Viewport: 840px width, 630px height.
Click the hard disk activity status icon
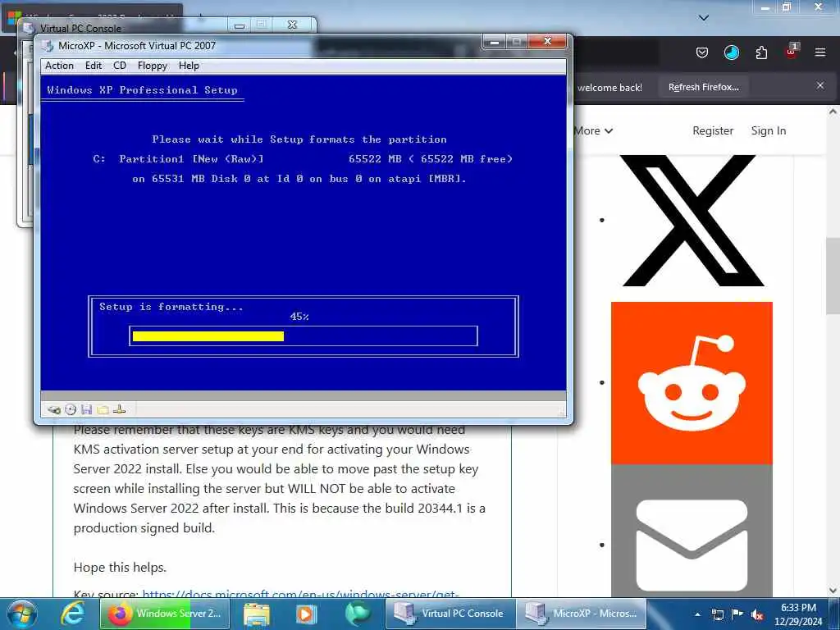(54, 410)
